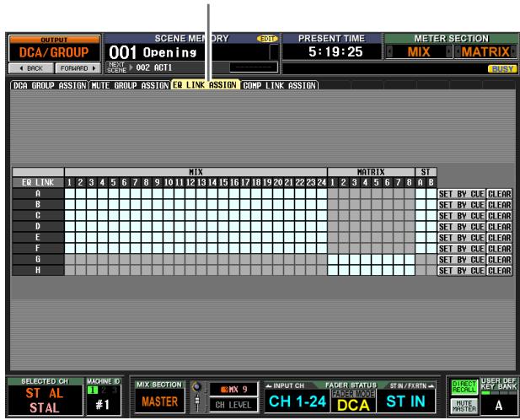Toggle EQ link G for MATRIX 1
Image resolution: width=520 pixels, height=420 pixels.
point(333,260)
